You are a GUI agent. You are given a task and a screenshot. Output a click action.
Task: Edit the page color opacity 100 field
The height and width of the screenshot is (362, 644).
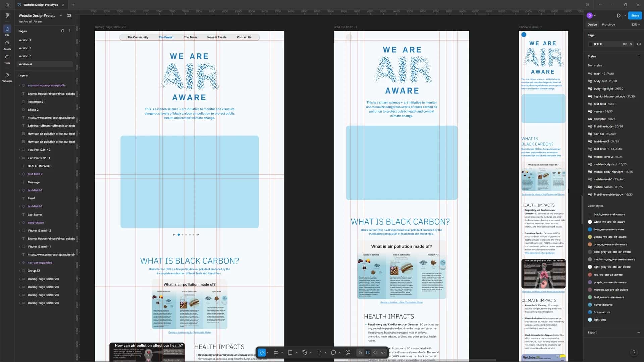tap(625, 44)
